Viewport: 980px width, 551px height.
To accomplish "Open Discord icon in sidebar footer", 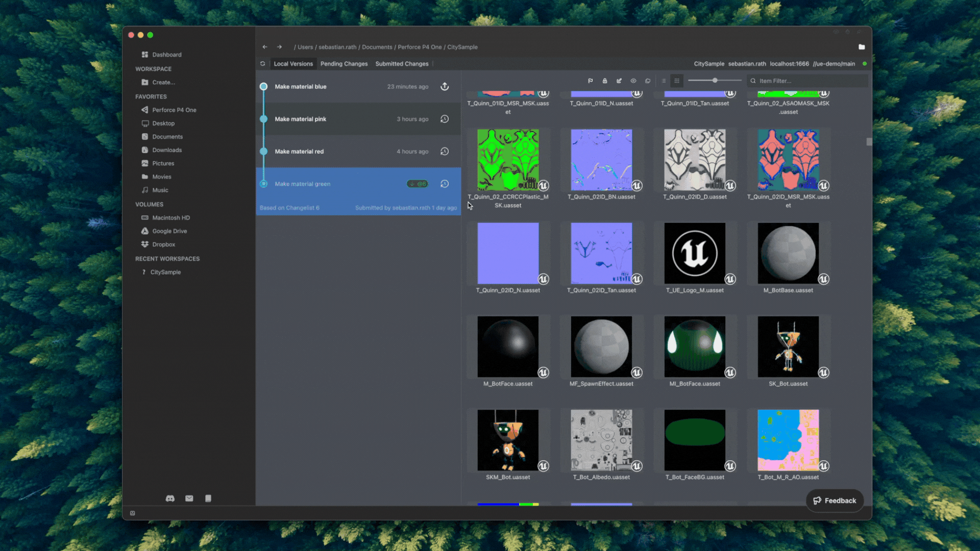I will tap(170, 498).
